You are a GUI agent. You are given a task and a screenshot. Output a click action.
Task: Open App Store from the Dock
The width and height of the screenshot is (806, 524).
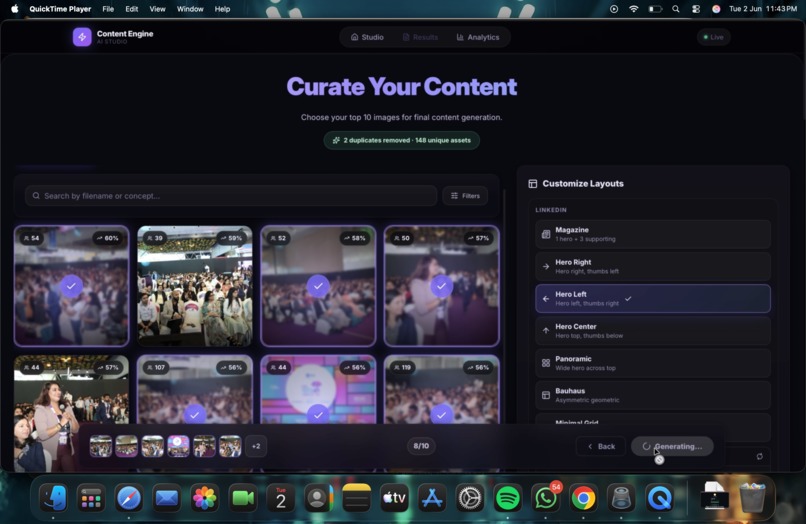coord(432,498)
